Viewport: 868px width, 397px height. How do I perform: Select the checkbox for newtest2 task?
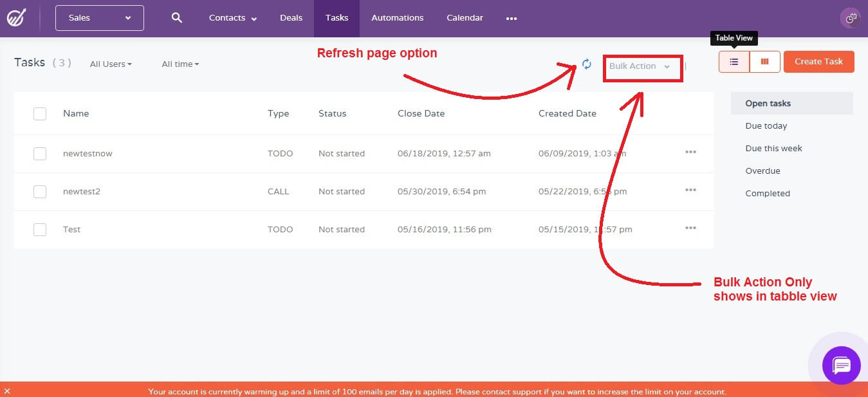click(x=39, y=190)
